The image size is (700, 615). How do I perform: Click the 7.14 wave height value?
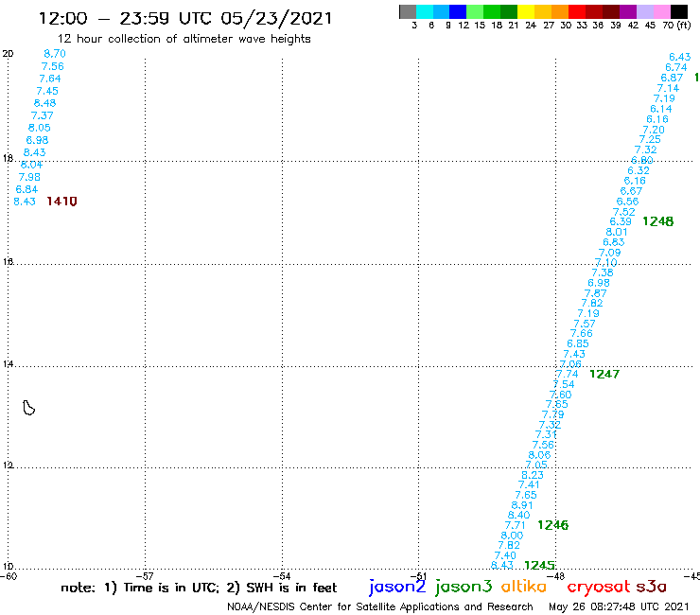[668, 88]
